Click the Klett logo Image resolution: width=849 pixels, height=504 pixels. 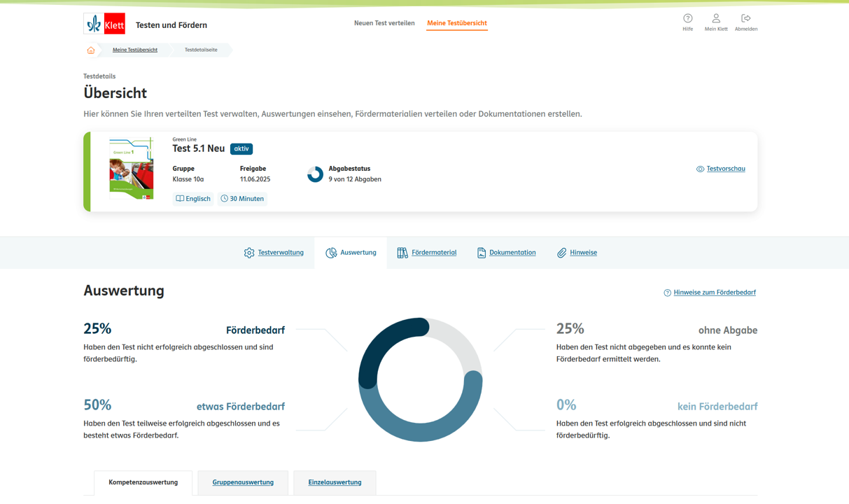pos(104,24)
